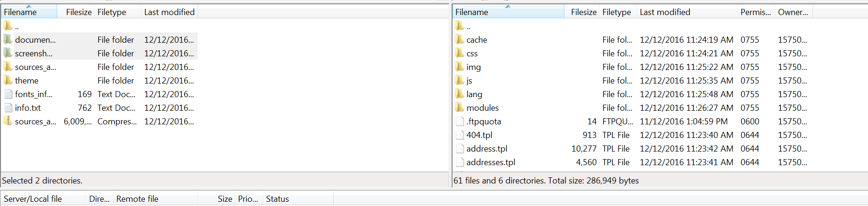
Task: Select the remote cache folder icon
Action: [x=460, y=39]
